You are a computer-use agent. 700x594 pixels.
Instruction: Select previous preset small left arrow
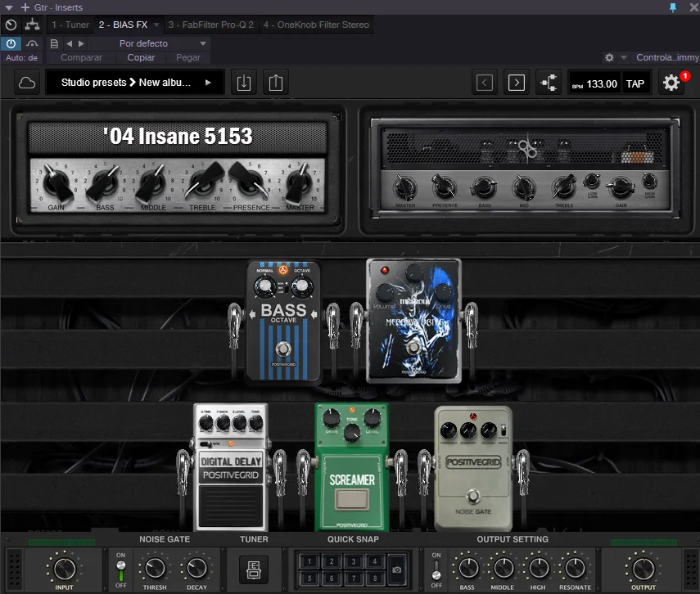70,43
